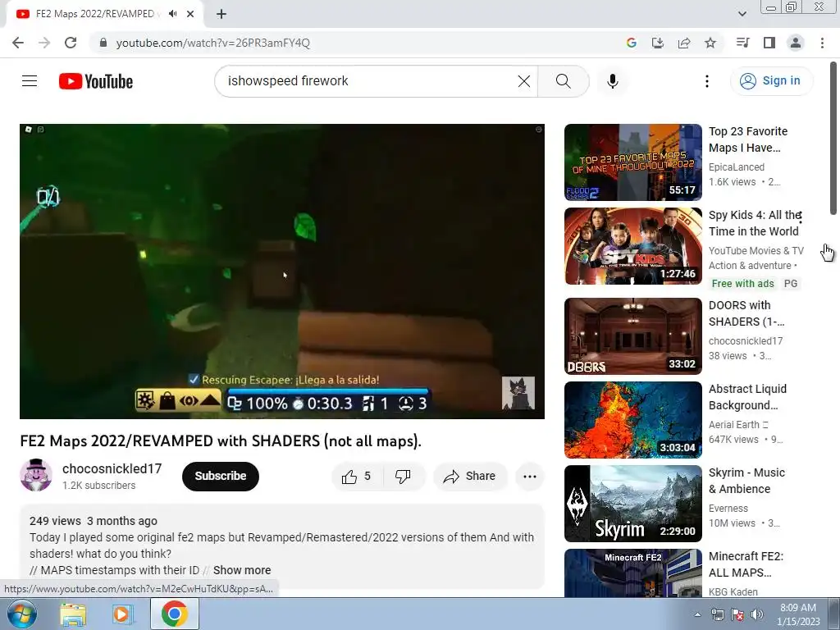Open options menu for Spy Kids 4
Viewport: 840px width, 630px height.
point(801,217)
